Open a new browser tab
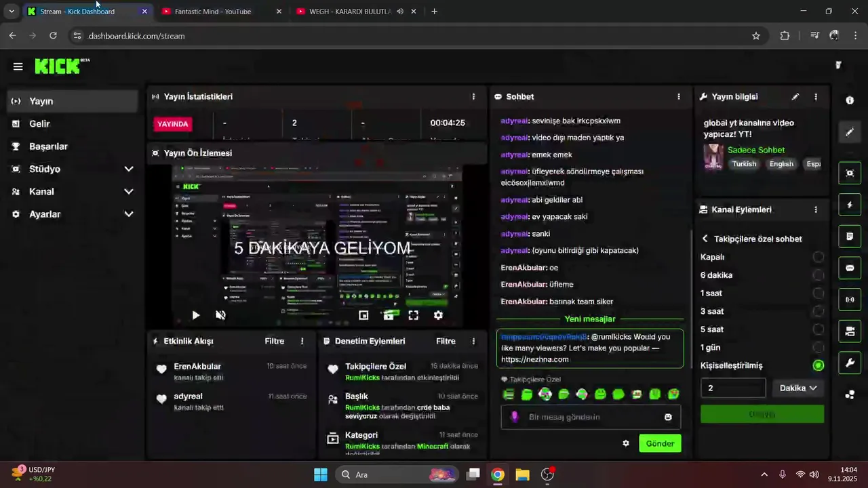The image size is (868, 488). point(434,12)
